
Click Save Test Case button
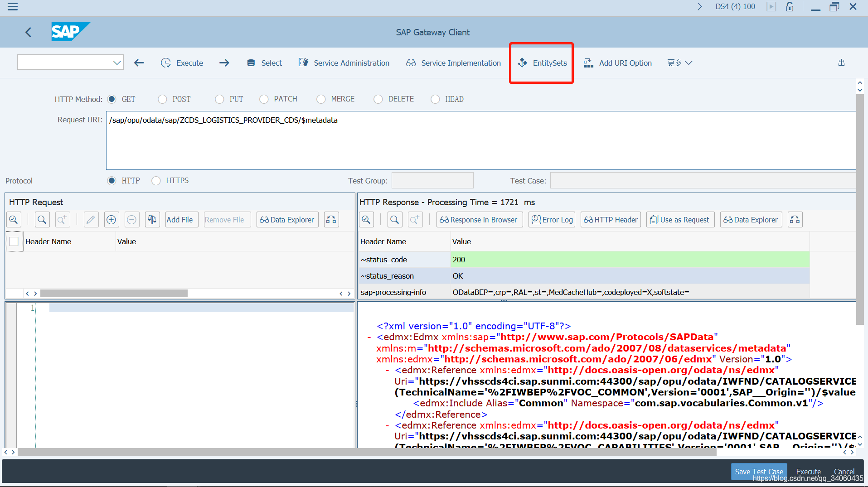pos(759,472)
